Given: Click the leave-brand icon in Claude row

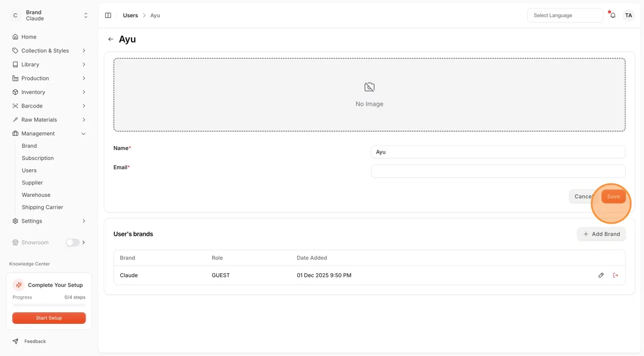Looking at the screenshot, I should click(615, 275).
